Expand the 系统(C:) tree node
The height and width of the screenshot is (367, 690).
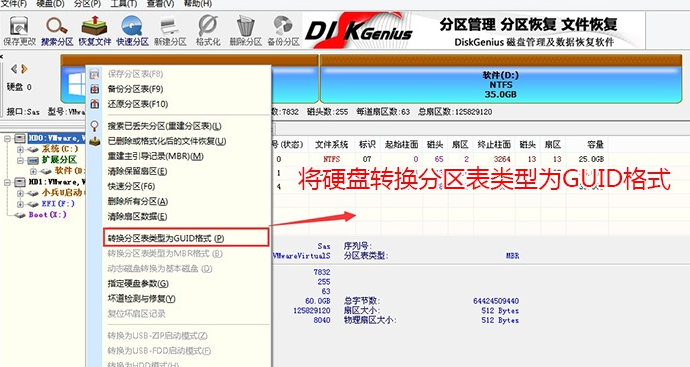pos(20,149)
